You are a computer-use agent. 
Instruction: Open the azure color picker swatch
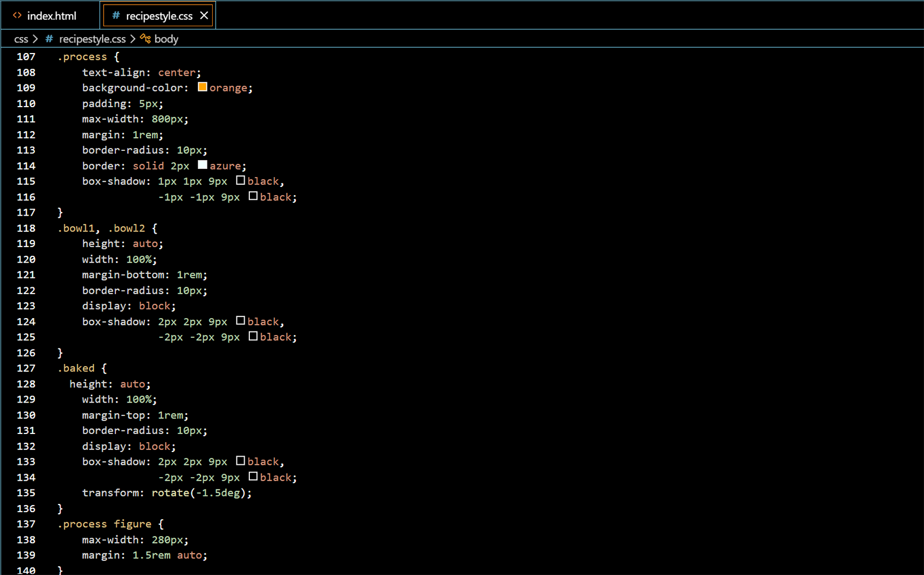point(202,165)
